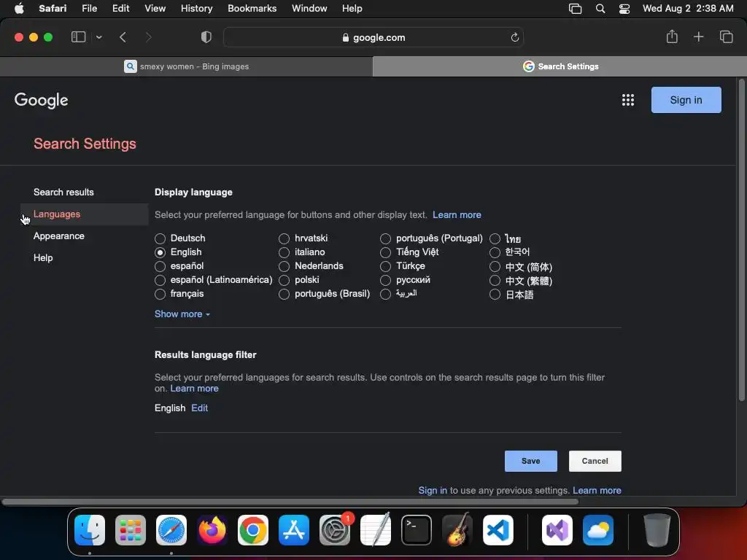Toggle the Safari sidebar button

[x=78, y=37]
